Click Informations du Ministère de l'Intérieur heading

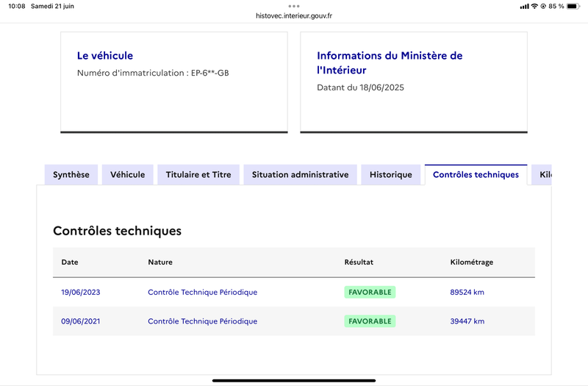390,62
